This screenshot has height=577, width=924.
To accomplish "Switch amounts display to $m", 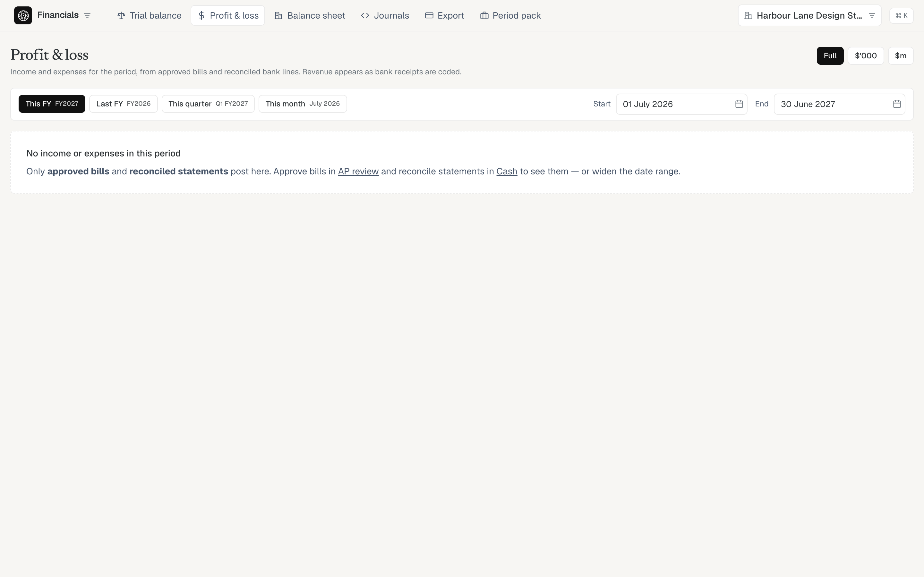I will click(x=900, y=56).
